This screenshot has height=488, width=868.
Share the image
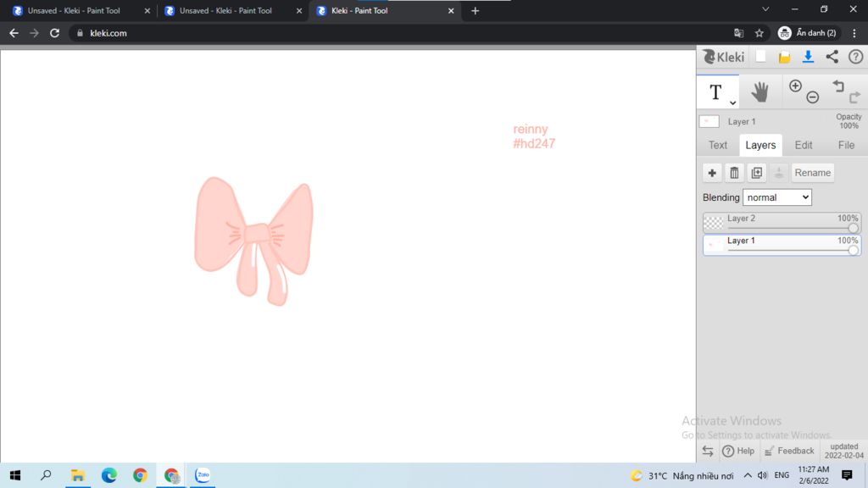point(832,57)
